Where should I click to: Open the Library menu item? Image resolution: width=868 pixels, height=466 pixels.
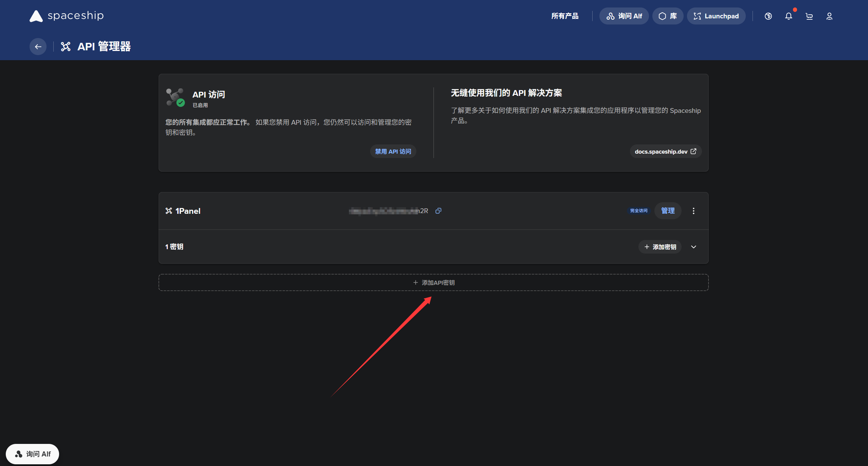[x=667, y=16]
